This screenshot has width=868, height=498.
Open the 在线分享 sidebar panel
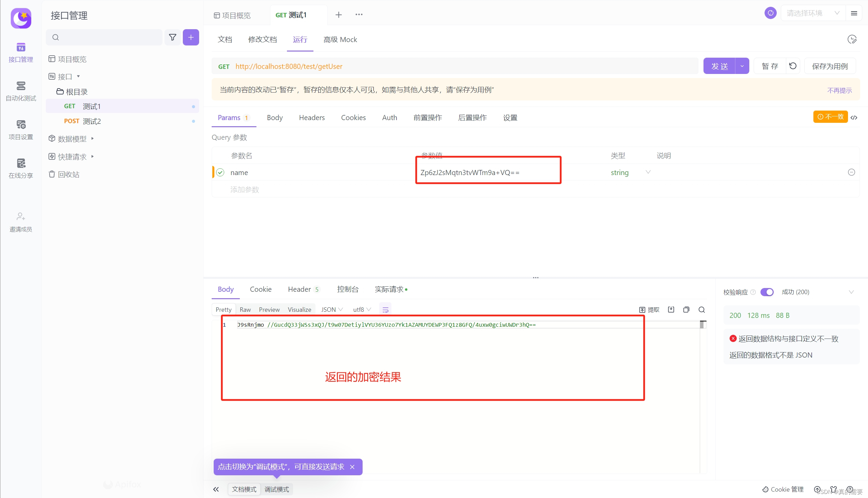click(x=20, y=168)
